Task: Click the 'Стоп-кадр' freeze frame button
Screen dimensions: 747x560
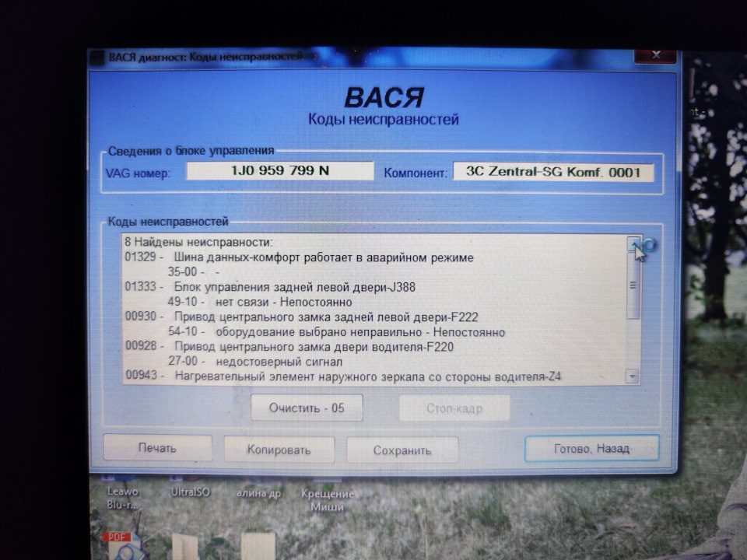Action: pyautogui.click(x=454, y=408)
